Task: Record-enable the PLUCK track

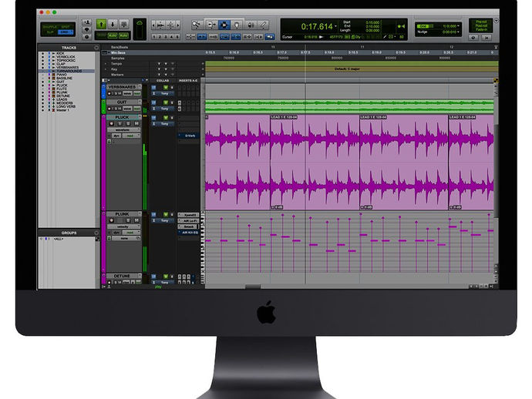Action: coord(111,124)
